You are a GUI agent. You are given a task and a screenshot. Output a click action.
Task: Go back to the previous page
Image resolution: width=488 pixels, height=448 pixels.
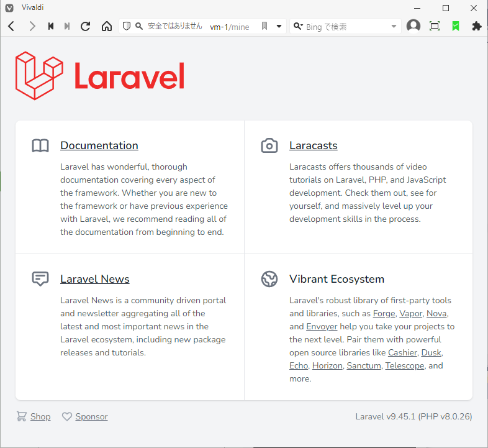(x=12, y=26)
